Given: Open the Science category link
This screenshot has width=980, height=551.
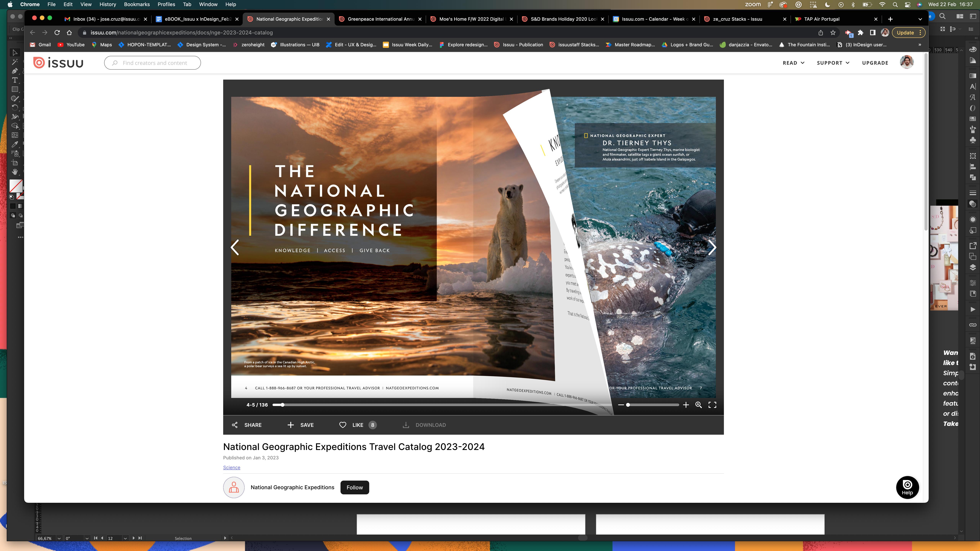Looking at the screenshot, I should pos(231,467).
